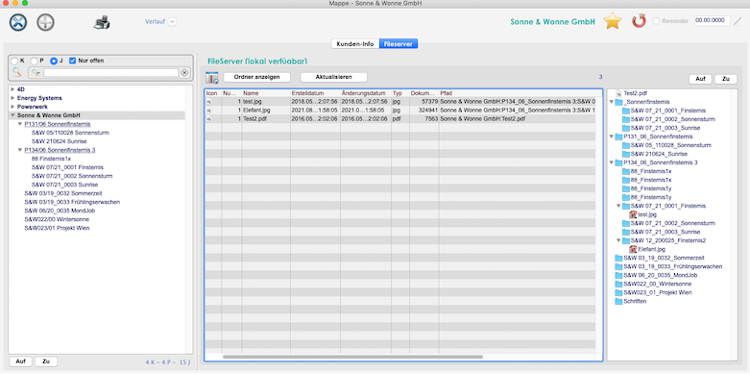Click the folder icon of S&W022_00_Wintersonne
750x375 pixels.
click(x=618, y=284)
